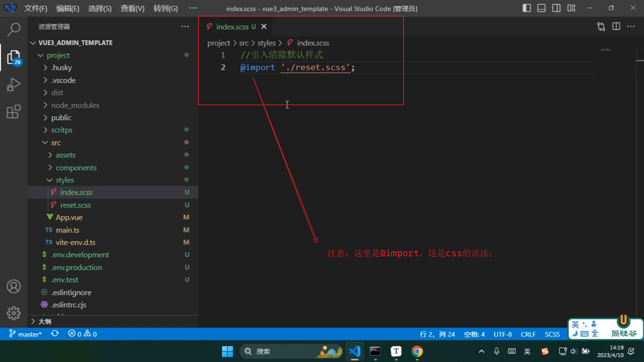644x362 pixels.
Task: Open Chrome from the taskbar
Action: (417, 351)
